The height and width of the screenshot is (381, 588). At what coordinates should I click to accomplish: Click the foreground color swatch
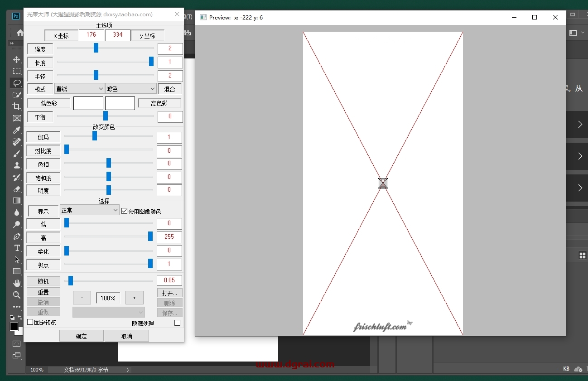[x=14, y=327]
